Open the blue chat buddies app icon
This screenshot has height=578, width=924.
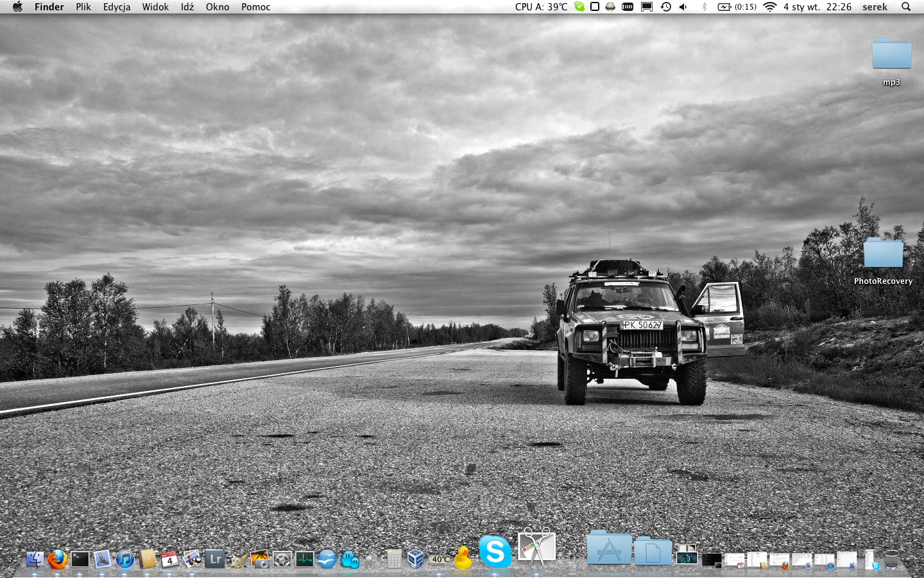coord(349,559)
